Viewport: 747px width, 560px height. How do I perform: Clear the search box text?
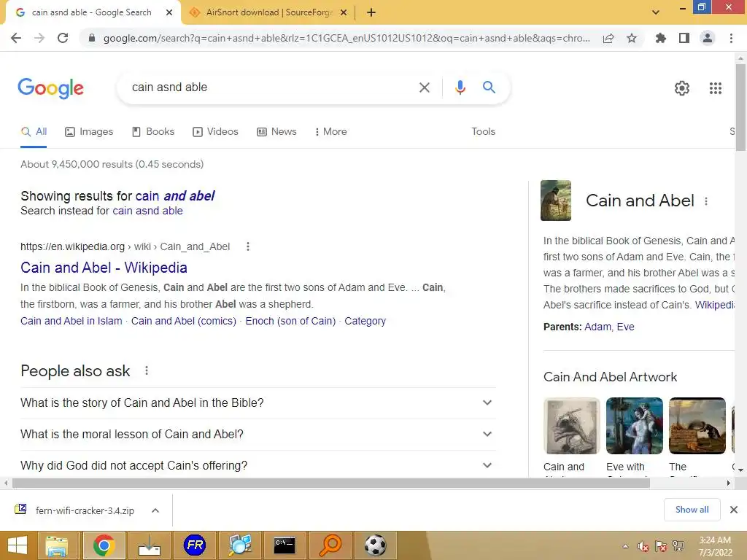424,87
